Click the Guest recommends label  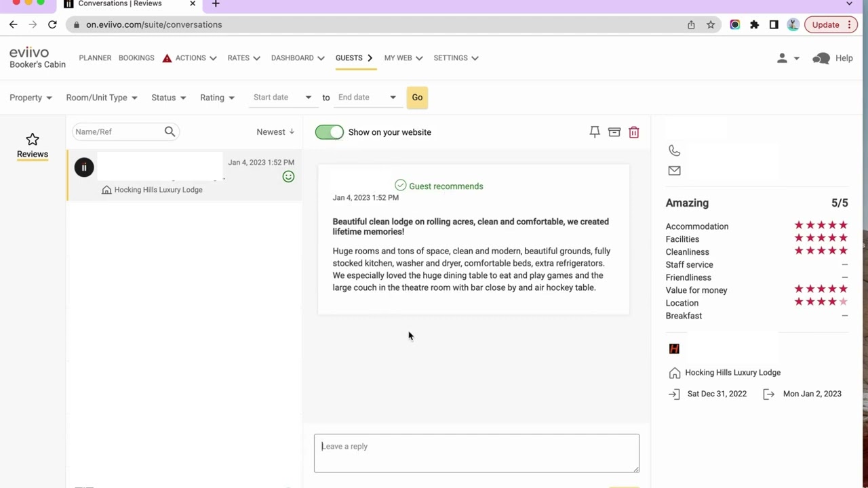tap(446, 186)
